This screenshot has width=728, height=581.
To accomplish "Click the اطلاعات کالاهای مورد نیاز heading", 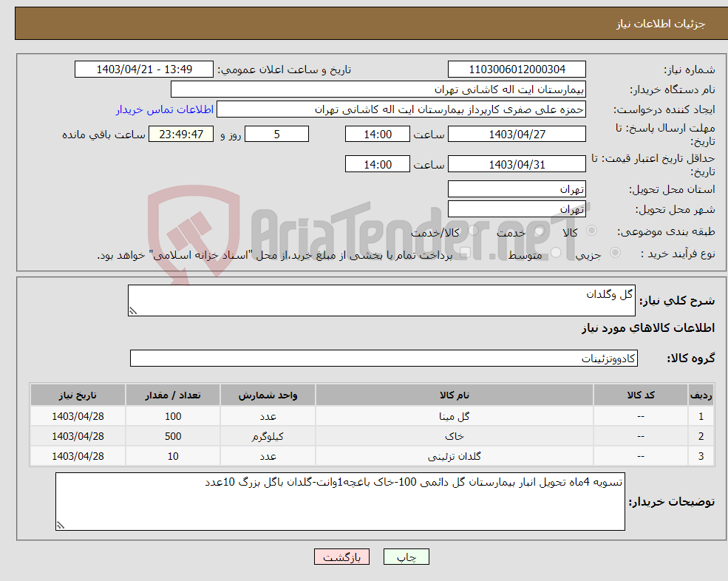I will coord(648,328).
